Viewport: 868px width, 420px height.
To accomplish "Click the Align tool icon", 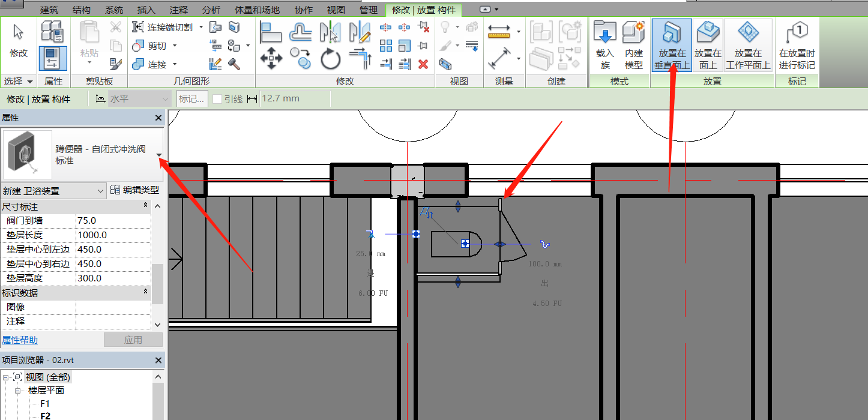I will (271, 31).
